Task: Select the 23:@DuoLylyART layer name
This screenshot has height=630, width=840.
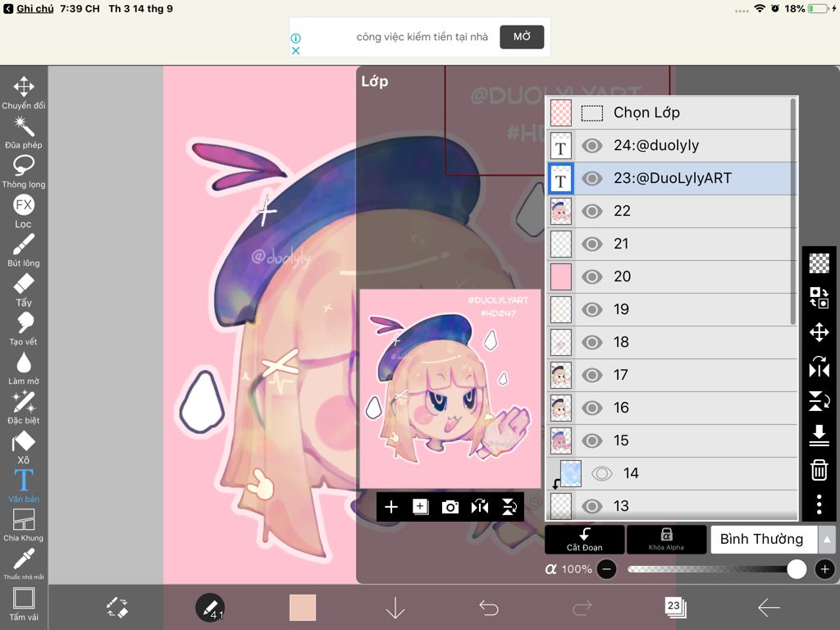Action: tap(673, 178)
